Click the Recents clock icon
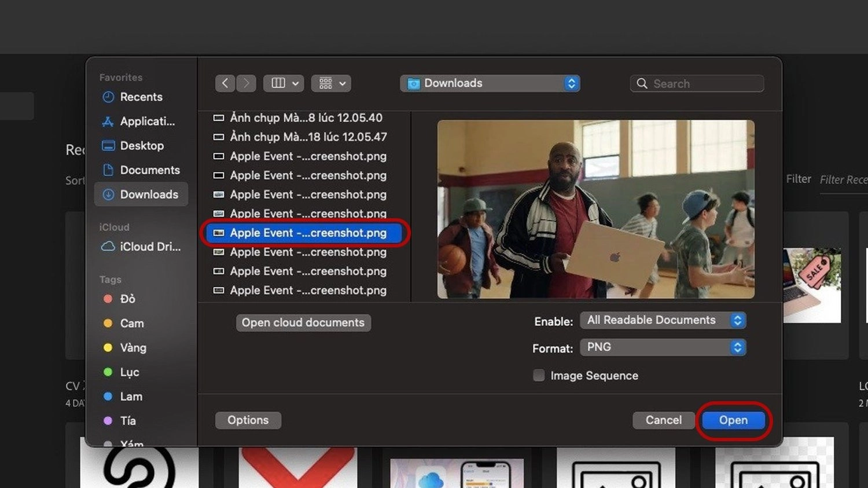The height and width of the screenshot is (488, 868). [108, 97]
